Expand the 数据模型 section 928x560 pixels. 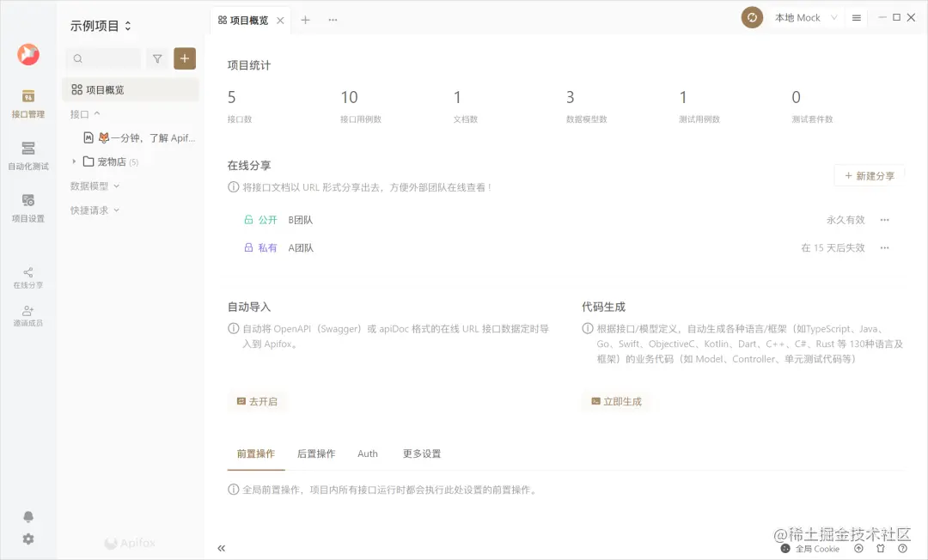pyautogui.click(x=95, y=186)
